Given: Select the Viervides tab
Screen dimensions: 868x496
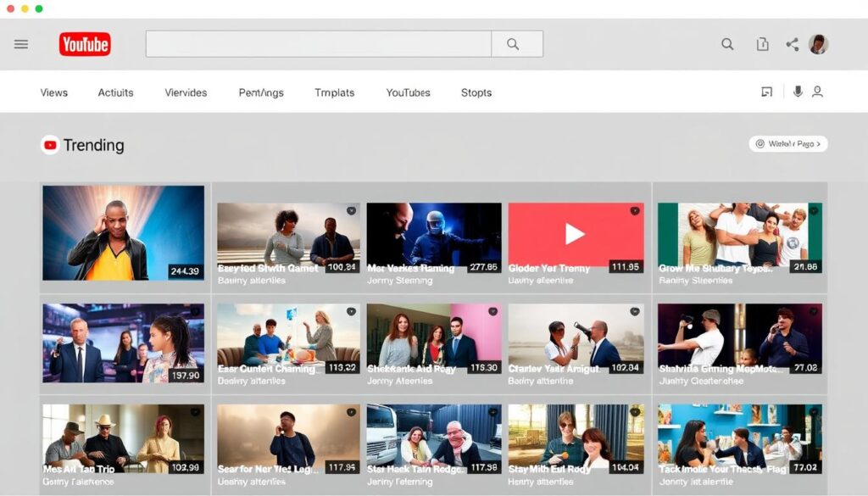Looking at the screenshot, I should pyautogui.click(x=186, y=92).
